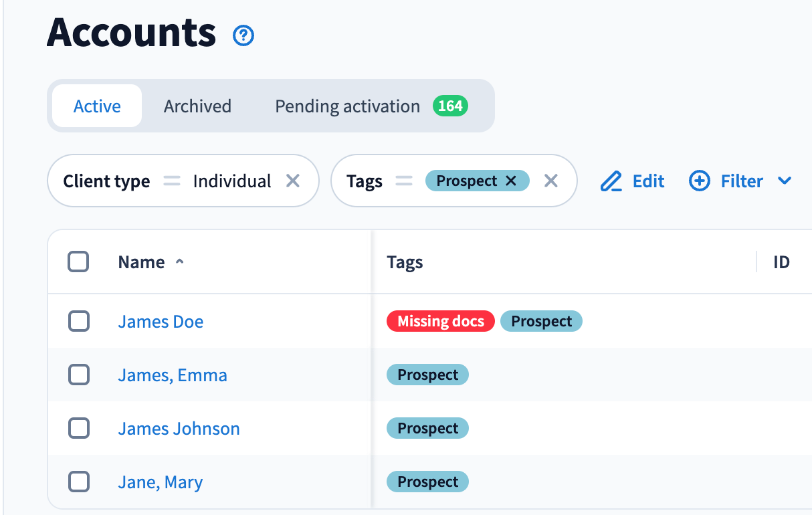Select the Jane, Mary row checkbox
The image size is (812, 515).
79,482
